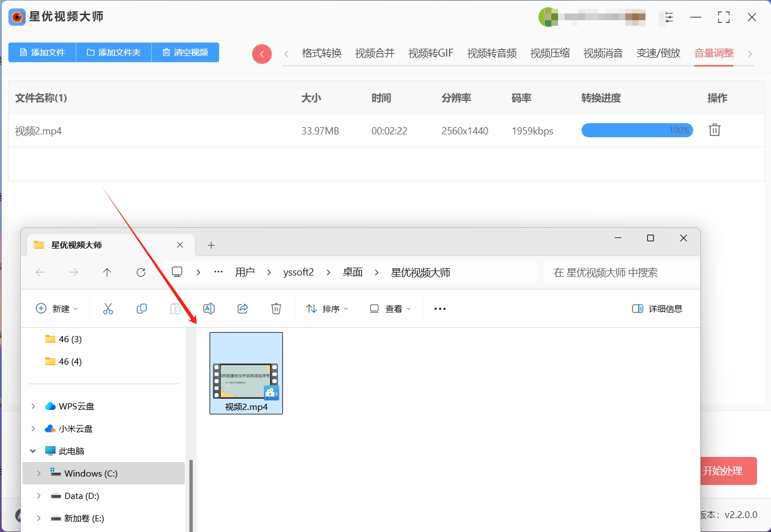Switch to the 视频压缩 tab
Viewport: 771px width, 532px height.
(x=550, y=53)
